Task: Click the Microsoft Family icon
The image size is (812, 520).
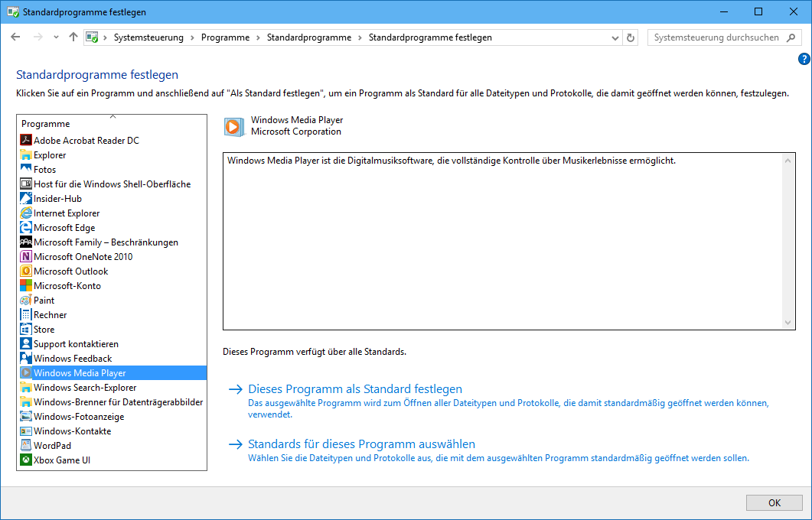Action: tap(26, 242)
